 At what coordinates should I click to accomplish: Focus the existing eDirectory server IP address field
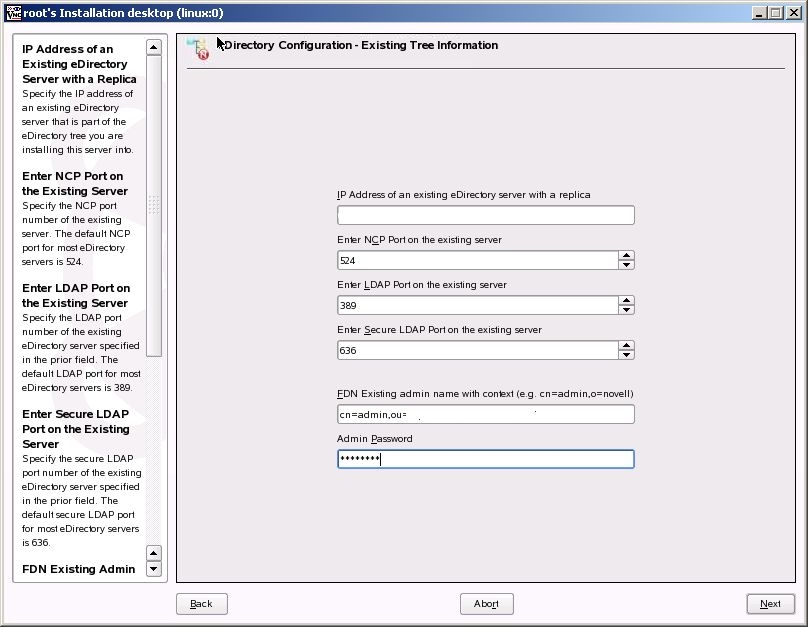click(485, 215)
